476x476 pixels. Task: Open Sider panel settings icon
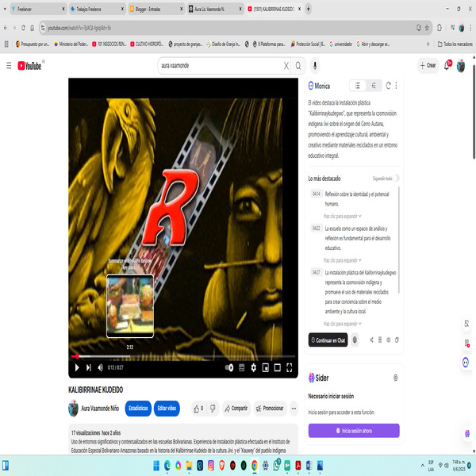coord(396,378)
